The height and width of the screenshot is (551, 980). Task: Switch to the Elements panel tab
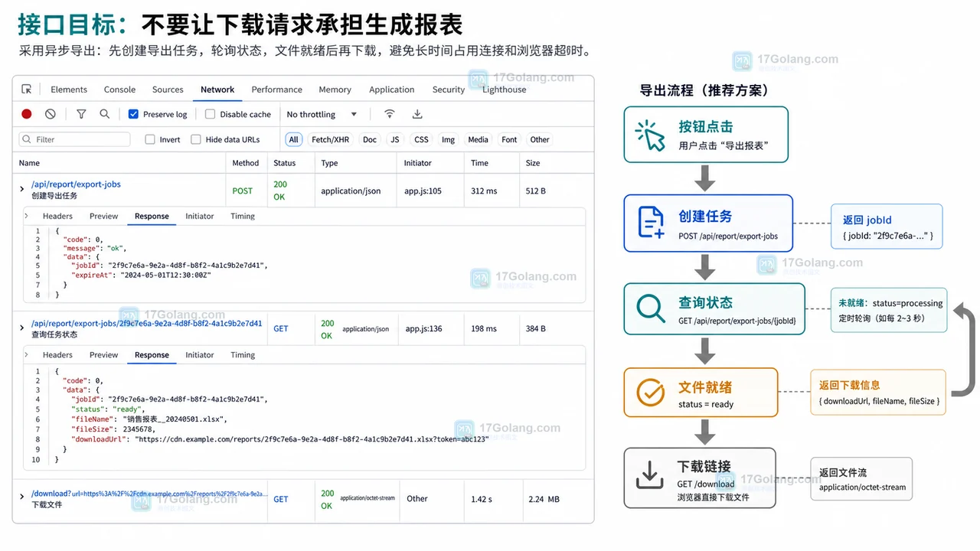click(69, 90)
